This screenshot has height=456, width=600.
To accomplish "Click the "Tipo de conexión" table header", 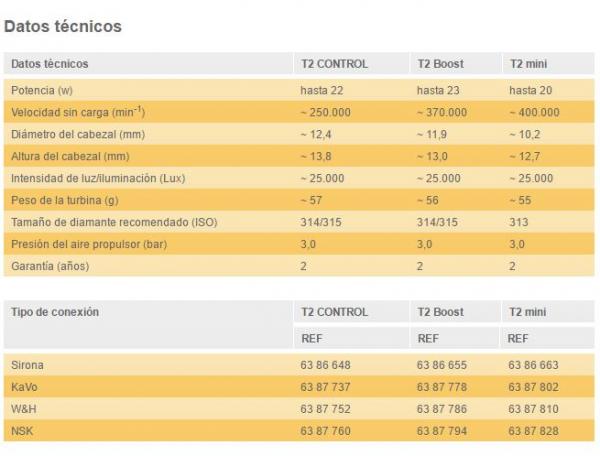I will tap(55, 312).
